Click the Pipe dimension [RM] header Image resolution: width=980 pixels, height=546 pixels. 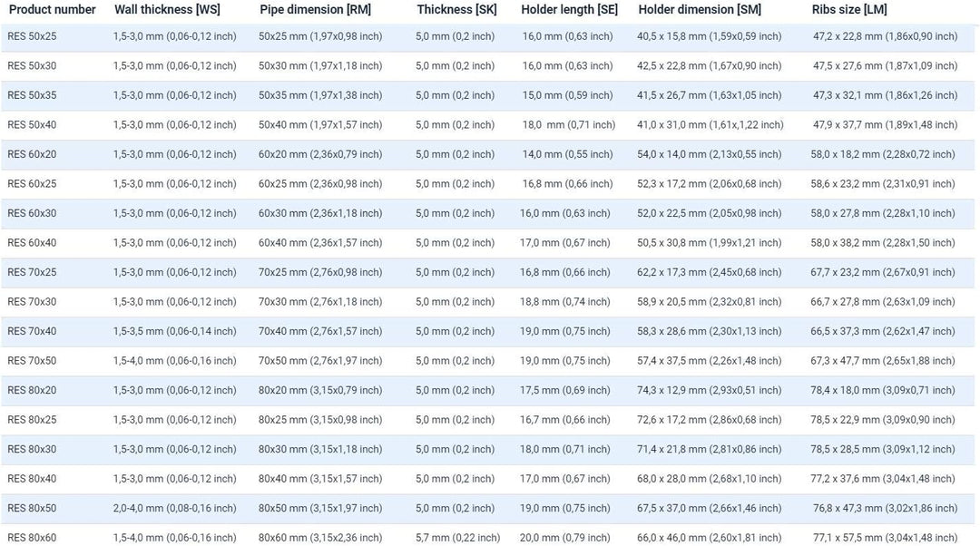pyautogui.click(x=315, y=9)
